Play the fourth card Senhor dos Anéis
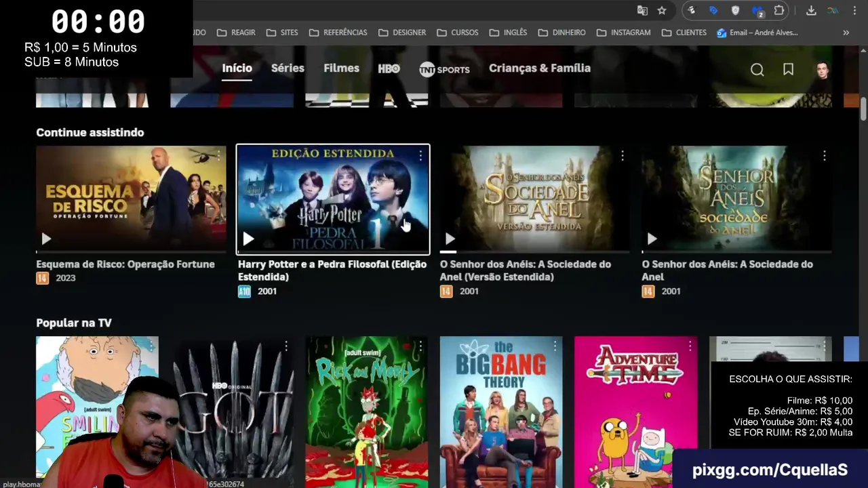 652,239
